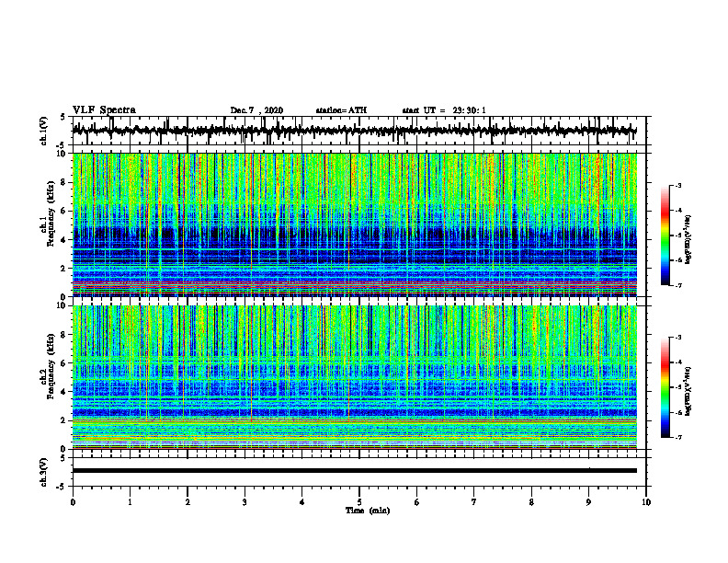
Task: Click the ch.1 voltage waveform trace panel
Action: pos(359,131)
